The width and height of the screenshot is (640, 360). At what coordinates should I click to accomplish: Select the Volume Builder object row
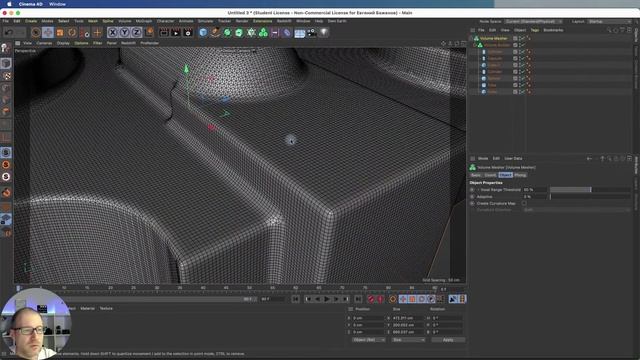tap(497, 45)
